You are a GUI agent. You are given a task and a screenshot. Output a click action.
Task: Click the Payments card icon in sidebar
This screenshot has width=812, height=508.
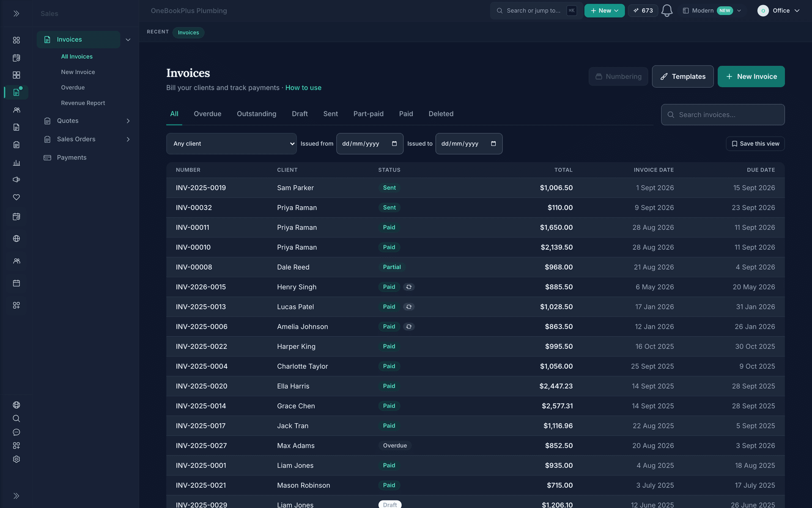click(47, 157)
